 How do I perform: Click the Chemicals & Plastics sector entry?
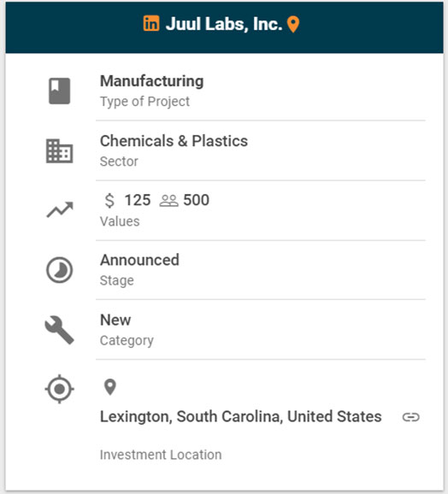[174, 141]
